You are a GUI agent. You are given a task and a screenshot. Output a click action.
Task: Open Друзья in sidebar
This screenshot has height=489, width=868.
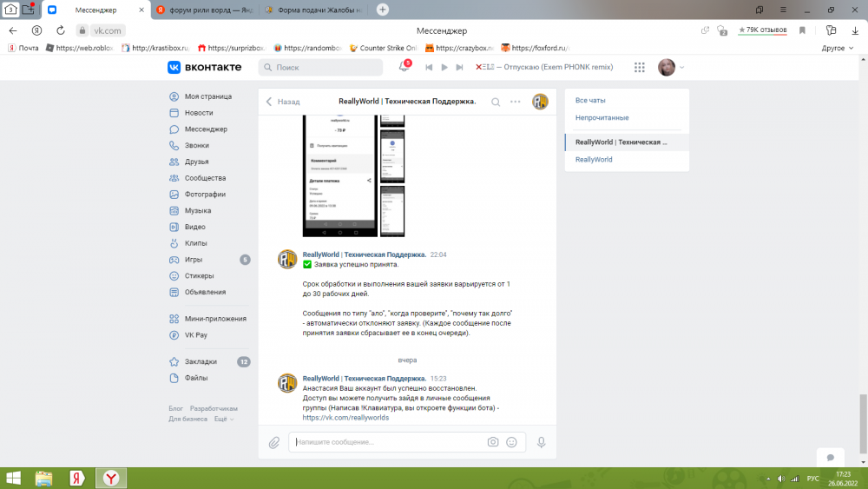196,162
